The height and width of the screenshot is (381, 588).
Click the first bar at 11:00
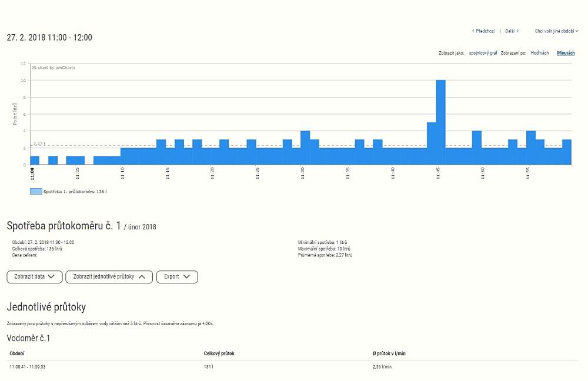point(35,160)
